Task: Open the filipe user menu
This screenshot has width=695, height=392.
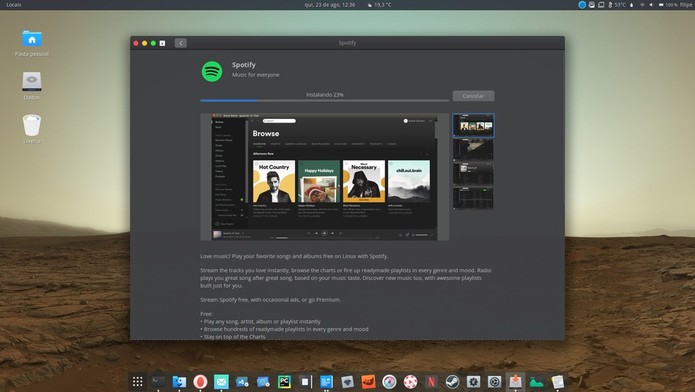Action: 687,4
